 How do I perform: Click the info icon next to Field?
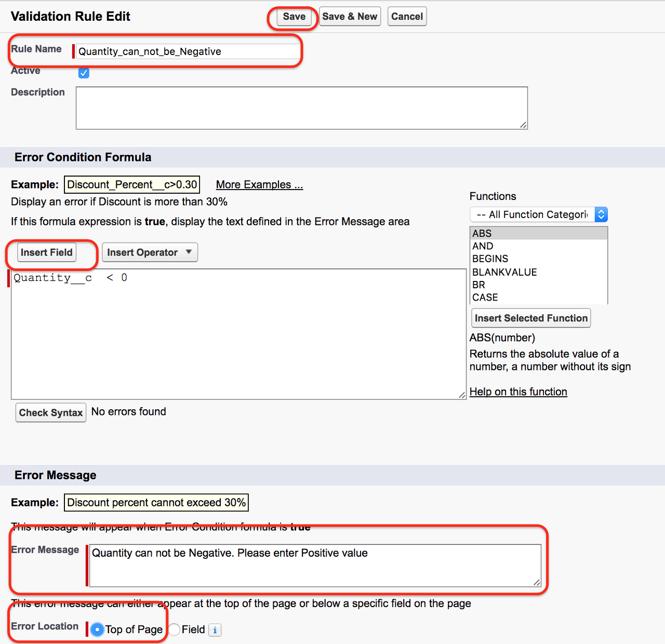coord(215,630)
